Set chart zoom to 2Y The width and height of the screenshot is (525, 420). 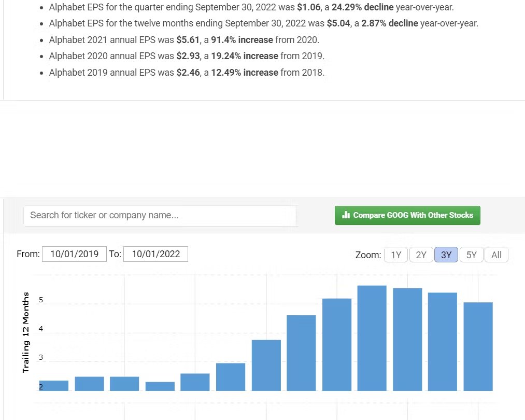pos(421,255)
